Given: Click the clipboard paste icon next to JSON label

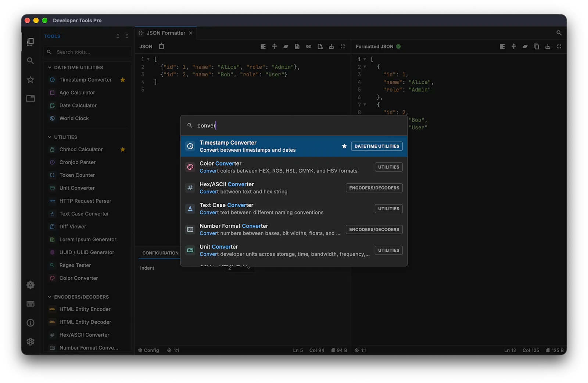Looking at the screenshot, I should [161, 46].
